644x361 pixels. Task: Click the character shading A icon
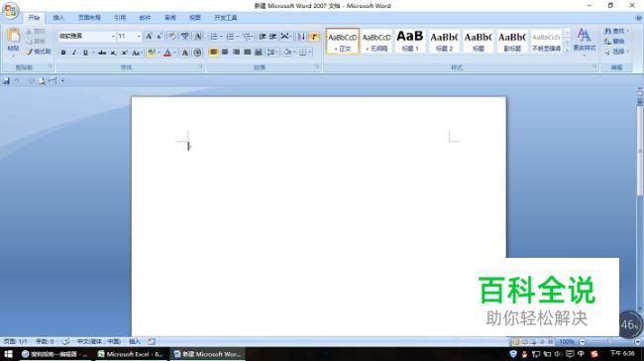click(x=185, y=53)
